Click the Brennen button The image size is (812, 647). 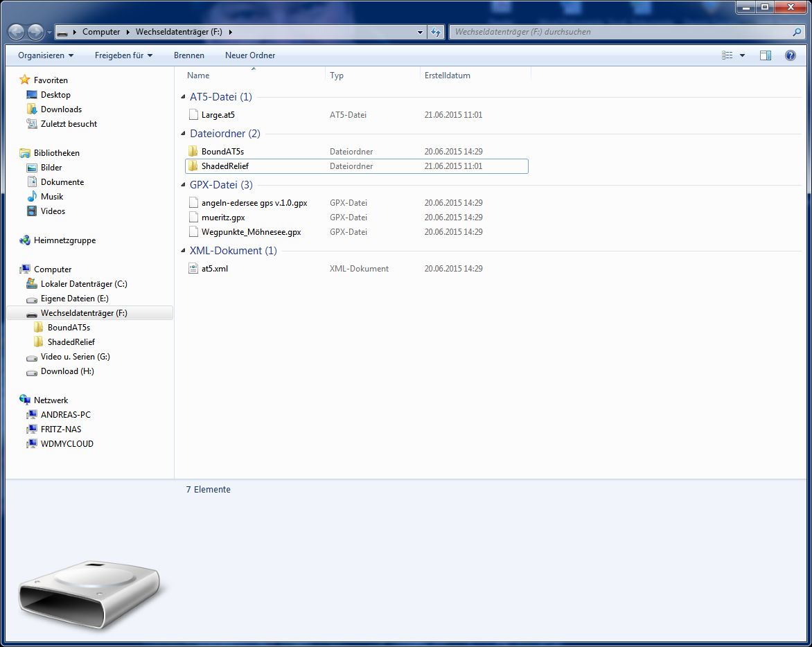click(188, 55)
